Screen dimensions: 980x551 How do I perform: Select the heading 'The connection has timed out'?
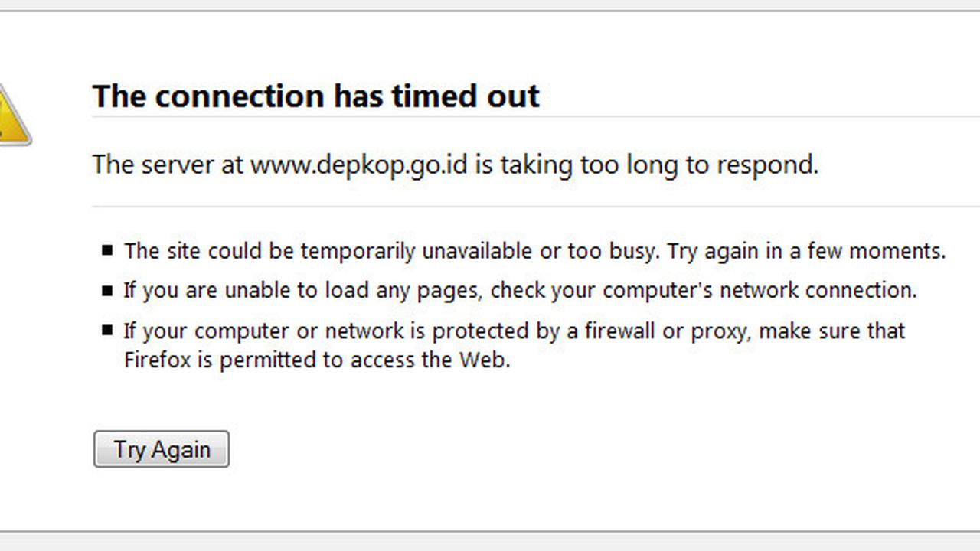click(316, 96)
